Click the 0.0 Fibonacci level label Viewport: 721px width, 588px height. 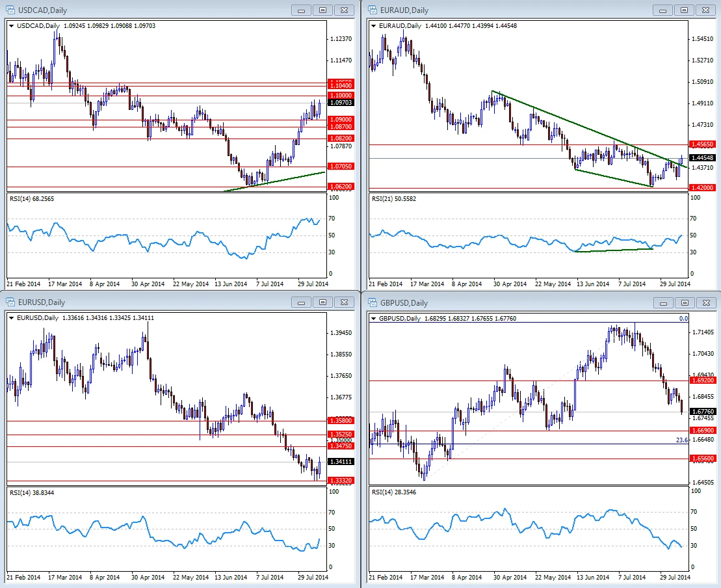tap(684, 318)
